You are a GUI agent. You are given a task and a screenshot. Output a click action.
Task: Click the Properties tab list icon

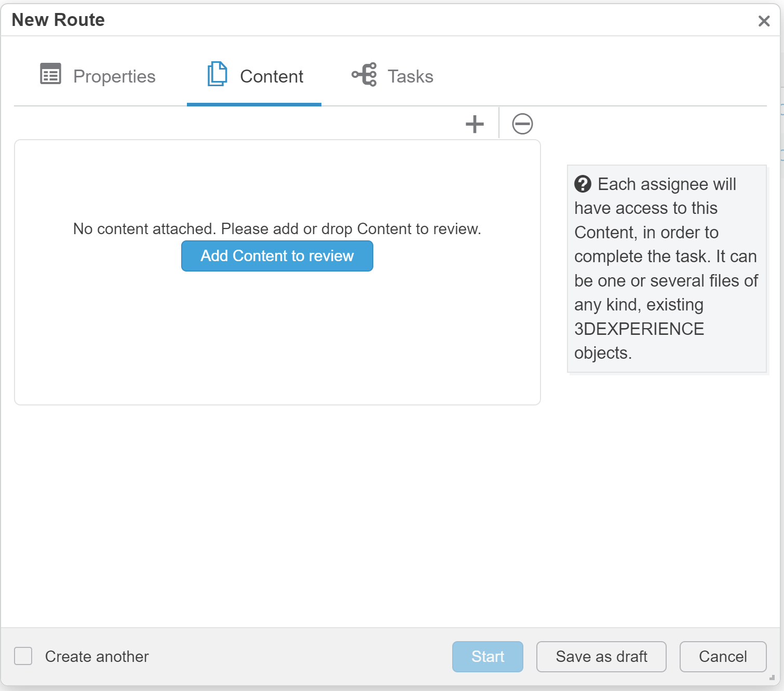pyautogui.click(x=50, y=74)
